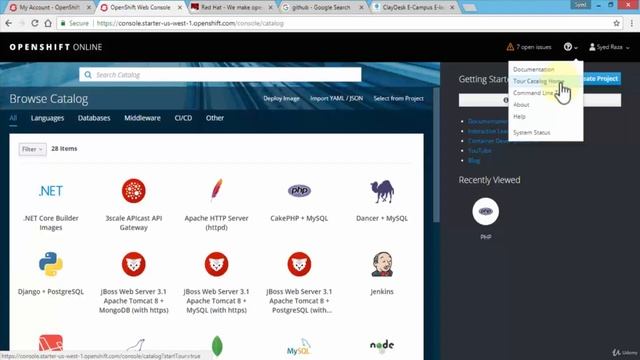Switch to the CI/CD tab
Image resolution: width=640 pixels, height=360 pixels.
click(183, 118)
